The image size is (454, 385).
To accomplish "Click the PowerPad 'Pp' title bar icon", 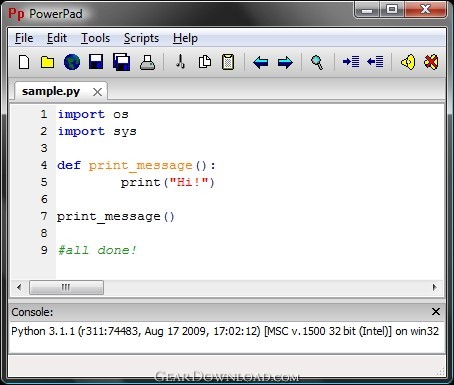I will click(x=16, y=14).
